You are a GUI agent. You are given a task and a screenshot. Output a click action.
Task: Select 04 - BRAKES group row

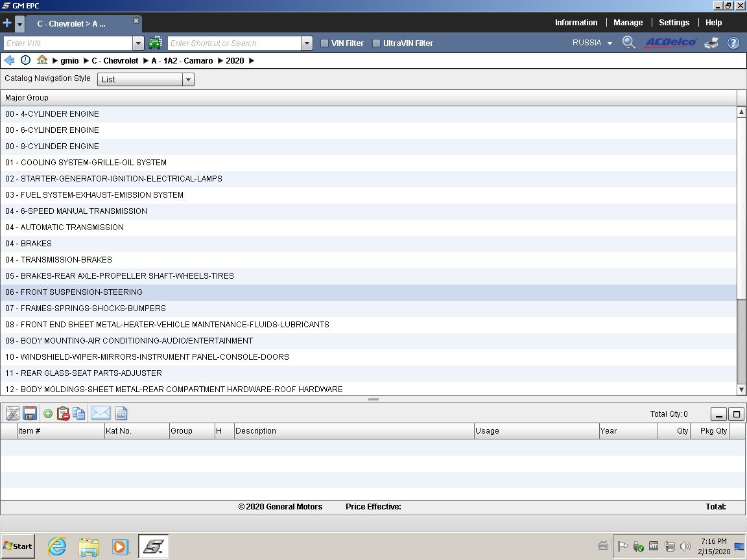click(x=368, y=243)
